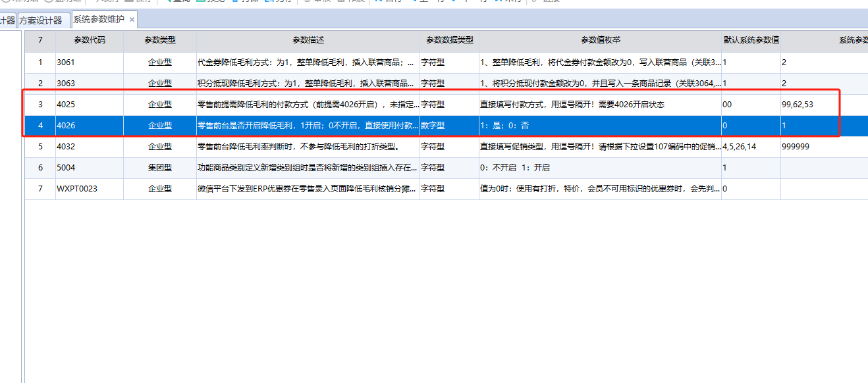Open the 集团型 link for parameter 5004
The width and height of the screenshot is (868, 383).
coord(159,167)
